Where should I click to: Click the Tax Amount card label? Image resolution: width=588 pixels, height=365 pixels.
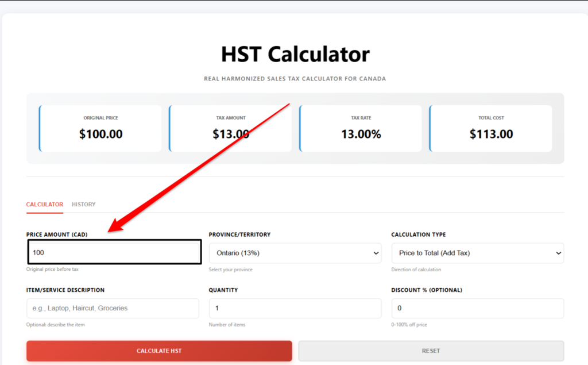231,118
